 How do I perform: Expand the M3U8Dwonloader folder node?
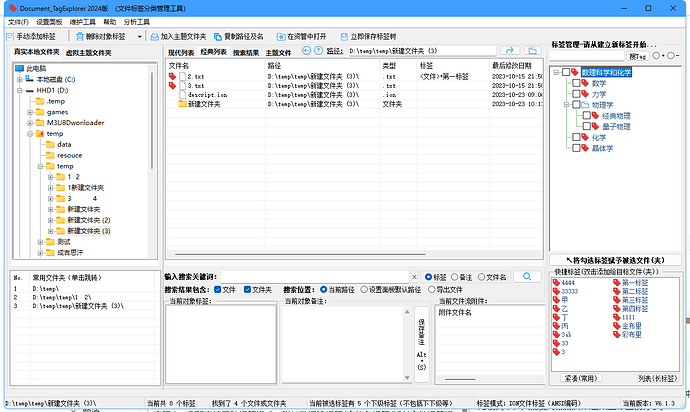pos(30,123)
